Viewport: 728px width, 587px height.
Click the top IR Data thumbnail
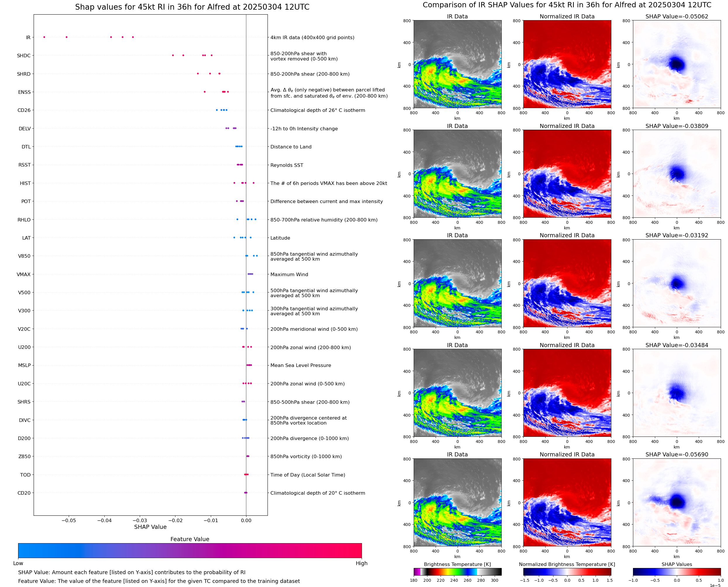coord(457,64)
